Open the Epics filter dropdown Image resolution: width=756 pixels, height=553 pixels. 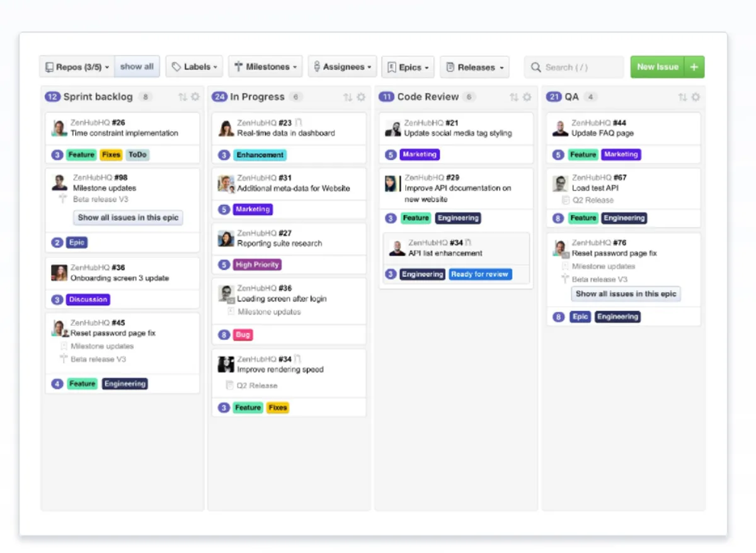point(408,67)
